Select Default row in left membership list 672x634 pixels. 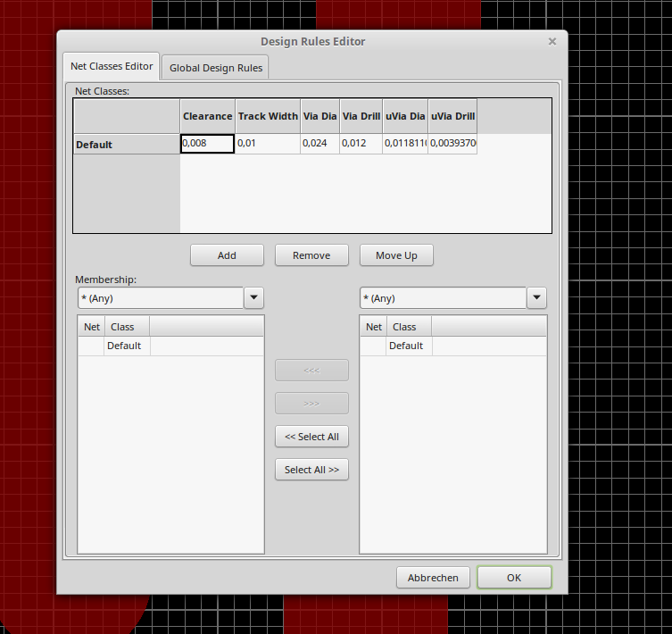click(170, 346)
